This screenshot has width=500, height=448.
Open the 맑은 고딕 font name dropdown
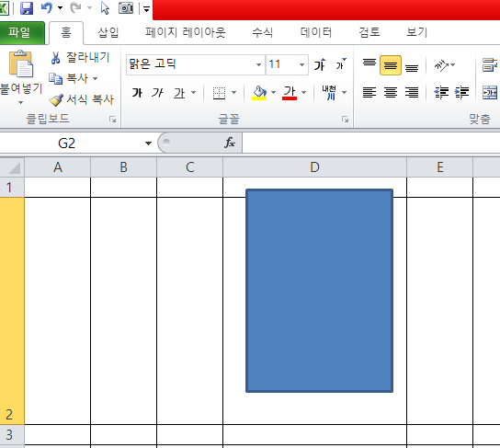coord(258,64)
